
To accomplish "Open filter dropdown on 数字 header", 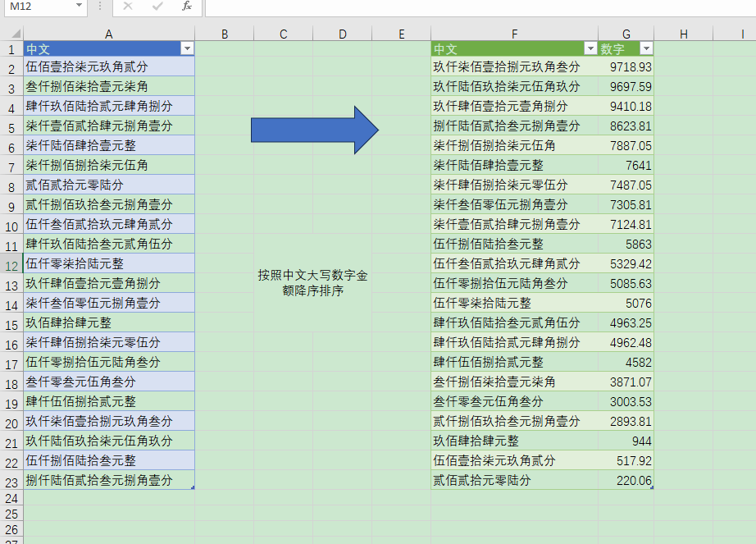I will pos(647,48).
